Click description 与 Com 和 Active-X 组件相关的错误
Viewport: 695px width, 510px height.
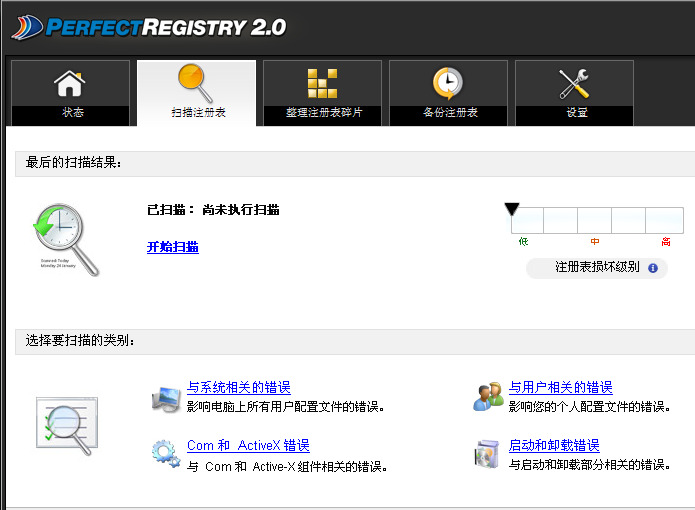[287, 467]
